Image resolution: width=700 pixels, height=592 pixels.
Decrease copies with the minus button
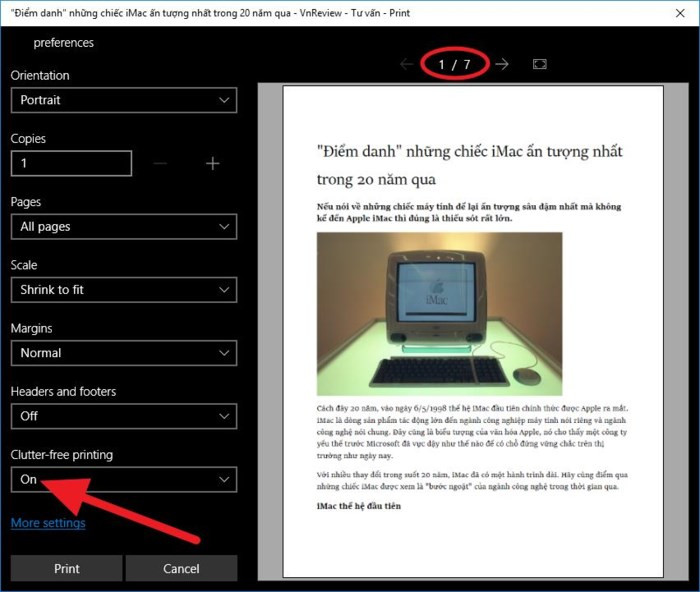click(x=161, y=163)
